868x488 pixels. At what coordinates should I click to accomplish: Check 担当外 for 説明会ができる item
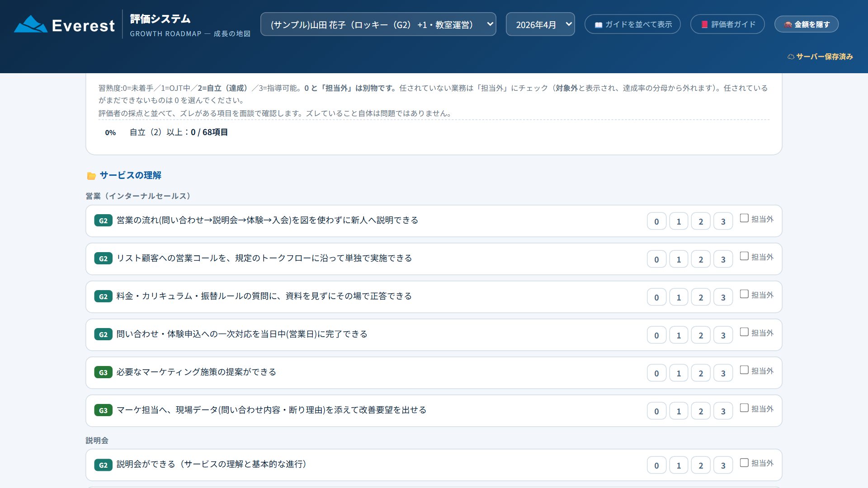[744, 463]
